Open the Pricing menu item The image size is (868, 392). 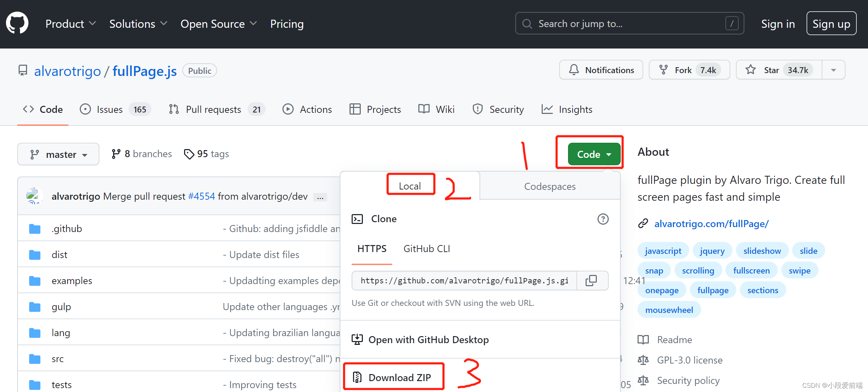(x=287, y=24)
